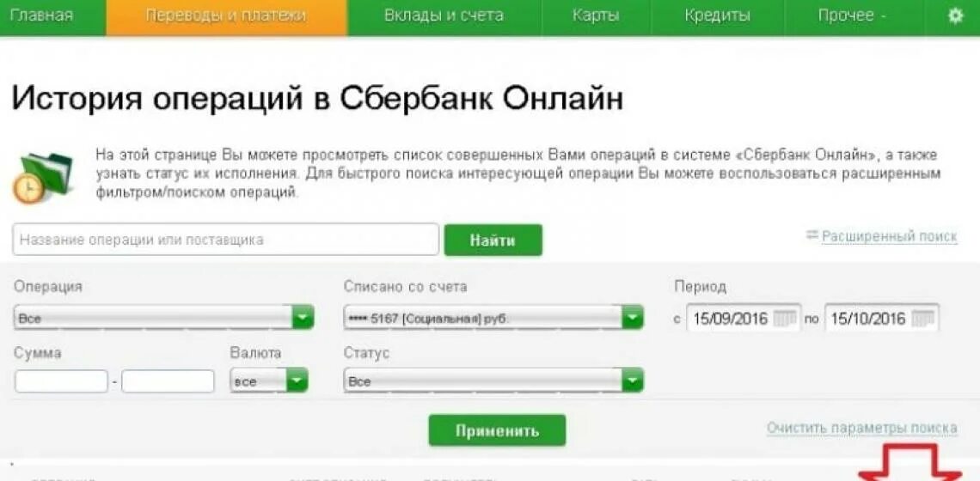Open the settings gear icon
The height and width of the screenshot is (481, 980).
[956, 16]
